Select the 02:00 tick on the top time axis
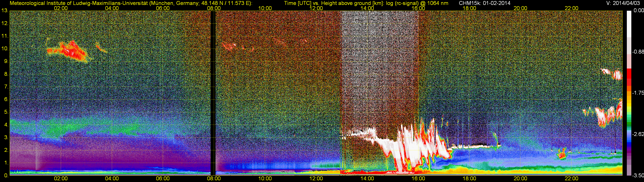The image size is (644, 182). pos(61,8)
